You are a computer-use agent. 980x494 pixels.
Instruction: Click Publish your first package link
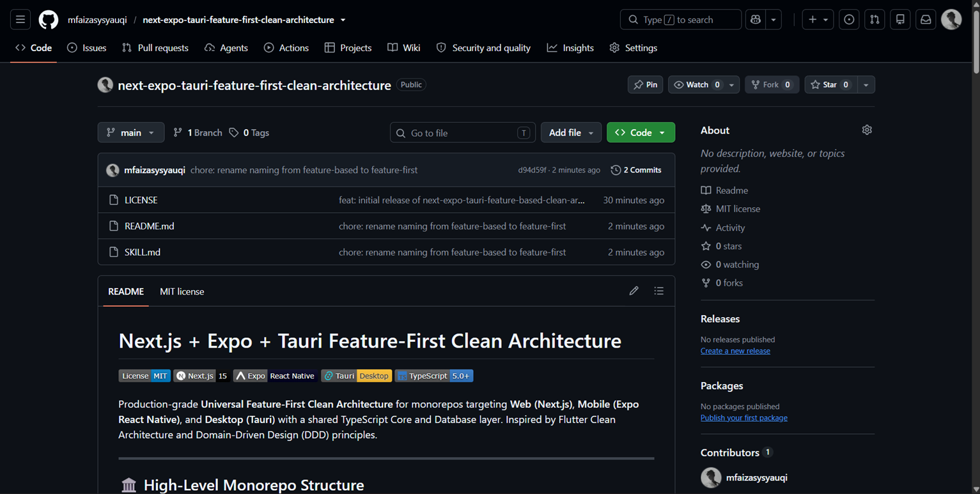tap(744, 418)
